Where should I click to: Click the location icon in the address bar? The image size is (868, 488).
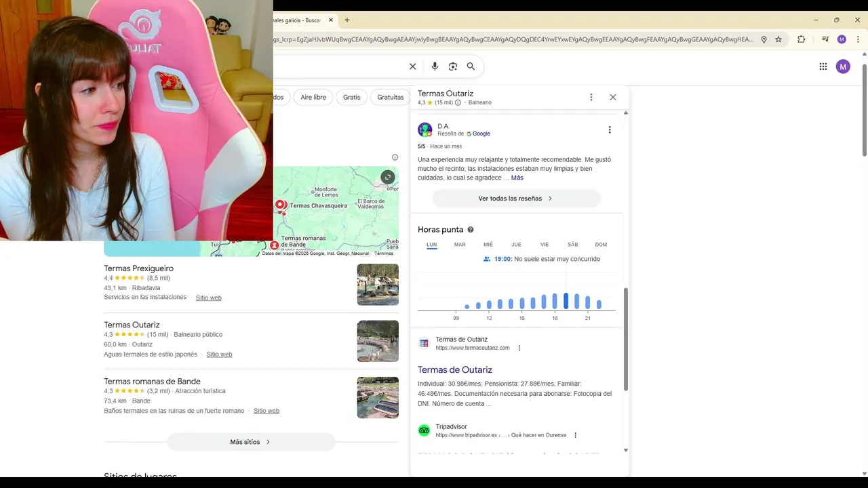click(x=764, y=39)
